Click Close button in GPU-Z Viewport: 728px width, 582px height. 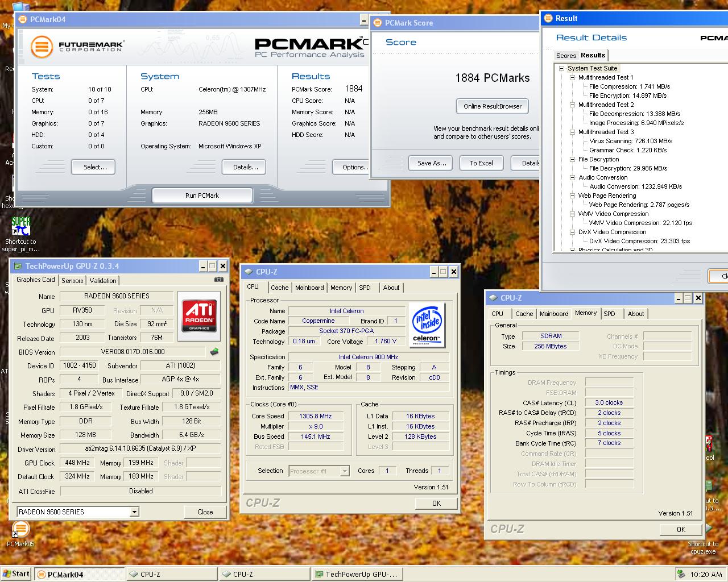[205, 512]
